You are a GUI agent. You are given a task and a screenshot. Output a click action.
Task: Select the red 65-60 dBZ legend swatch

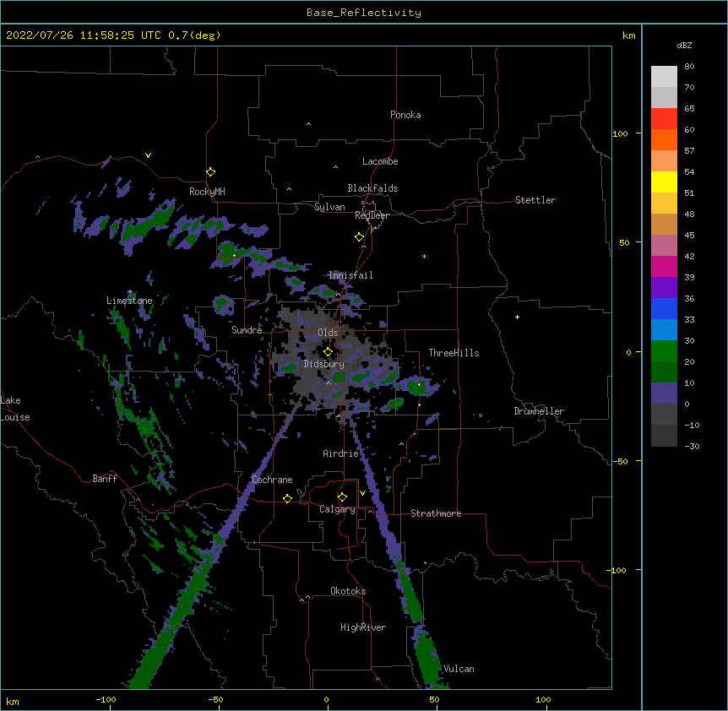click(x=664, y=118)
